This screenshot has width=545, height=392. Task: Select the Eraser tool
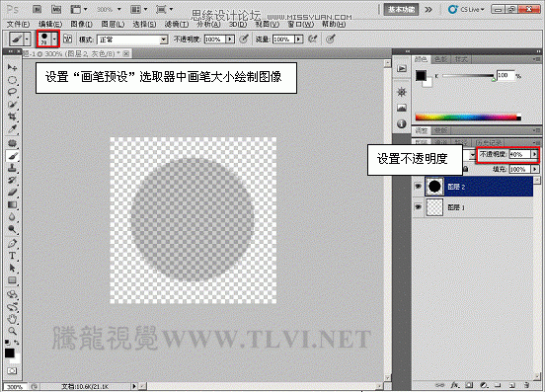(x=12, y=193)
